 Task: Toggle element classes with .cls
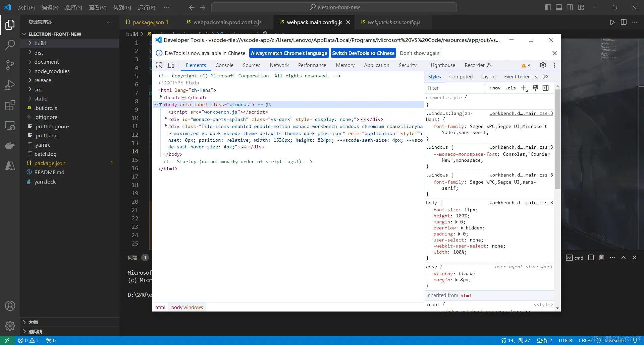tap(510, 88)
